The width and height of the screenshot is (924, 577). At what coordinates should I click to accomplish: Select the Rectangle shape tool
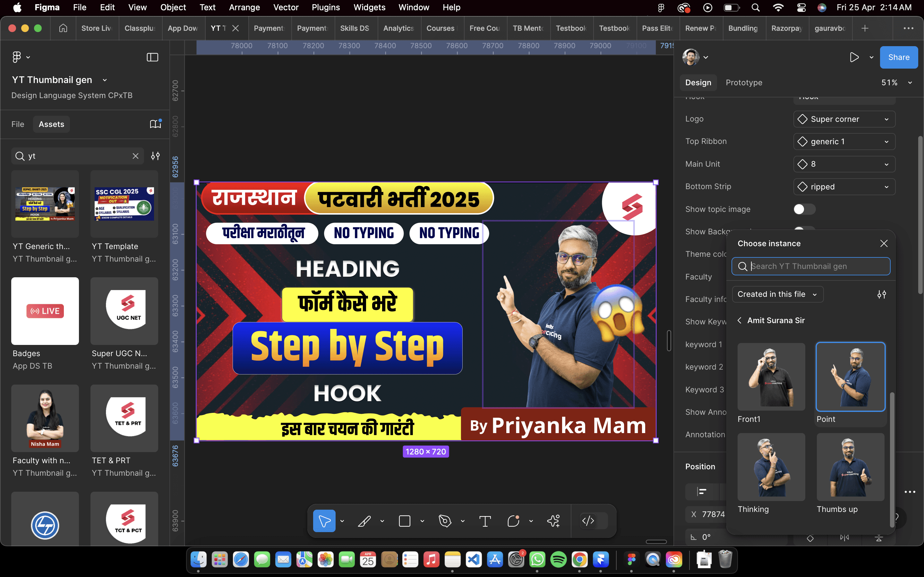pyautogui.click(x=404, y=521)
